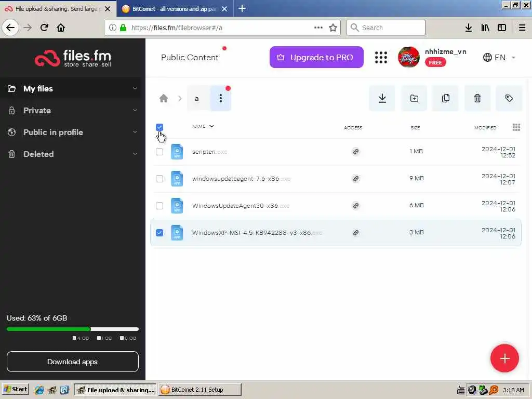Click the storage usage progress bar
Image resolution: width=532 pixels, height=399 pixels.
(x=73, y=329)
